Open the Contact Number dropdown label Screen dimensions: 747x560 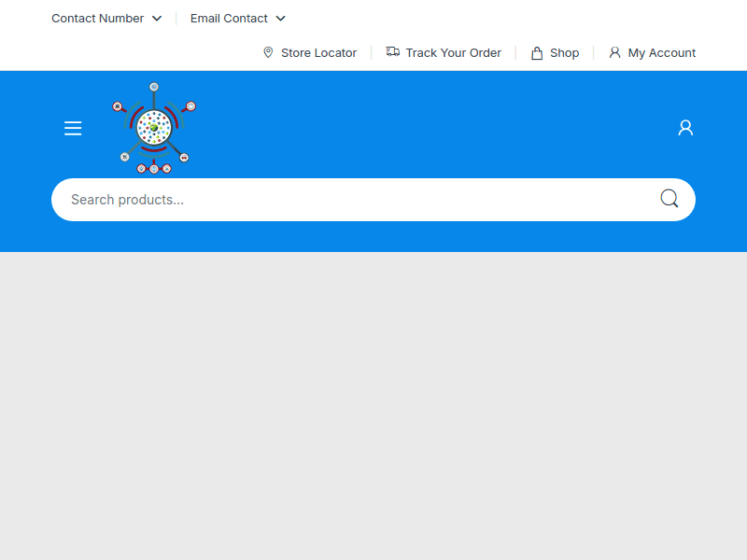point(97,19)
